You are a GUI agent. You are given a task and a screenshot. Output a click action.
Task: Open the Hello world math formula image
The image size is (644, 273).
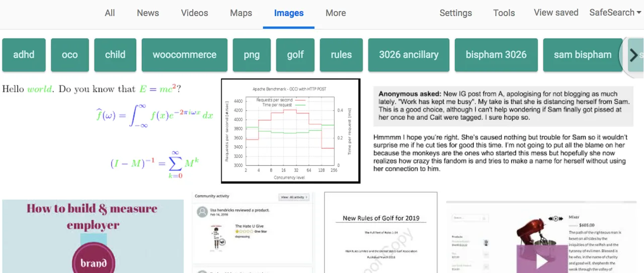coord(108,131)
